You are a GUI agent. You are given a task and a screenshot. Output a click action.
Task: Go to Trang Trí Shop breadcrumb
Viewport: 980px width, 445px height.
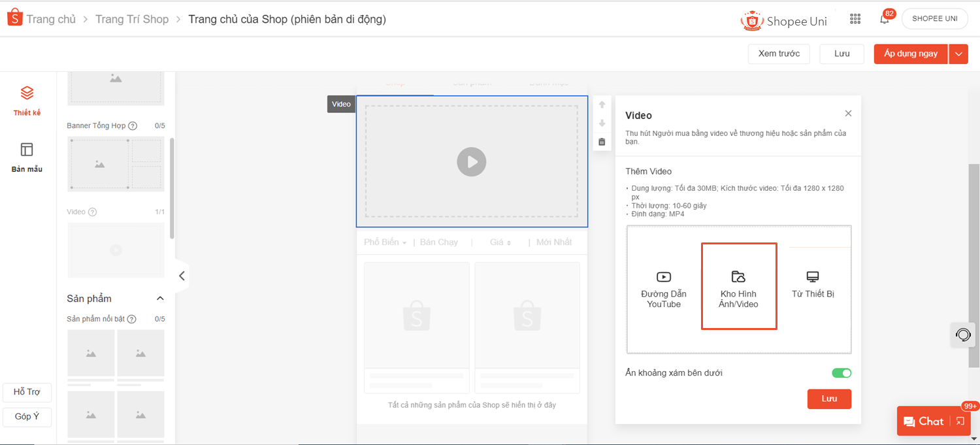coord(132,19)
